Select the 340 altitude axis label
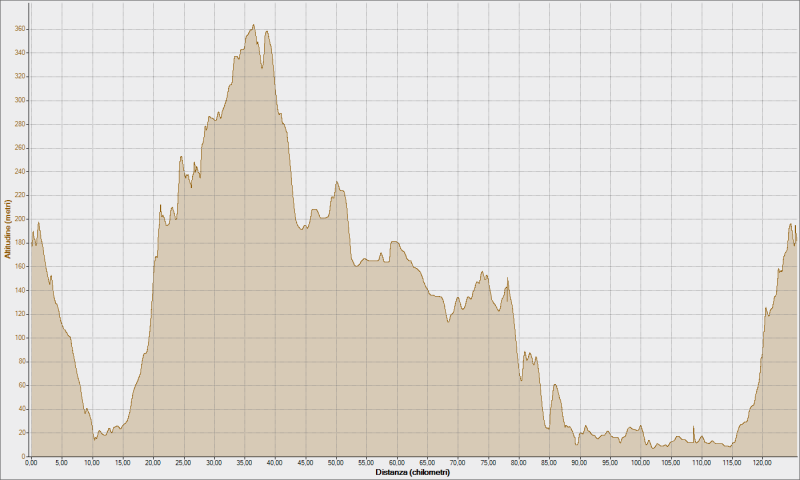The height and width of the screenshot is (480, 800). [20, 53]
